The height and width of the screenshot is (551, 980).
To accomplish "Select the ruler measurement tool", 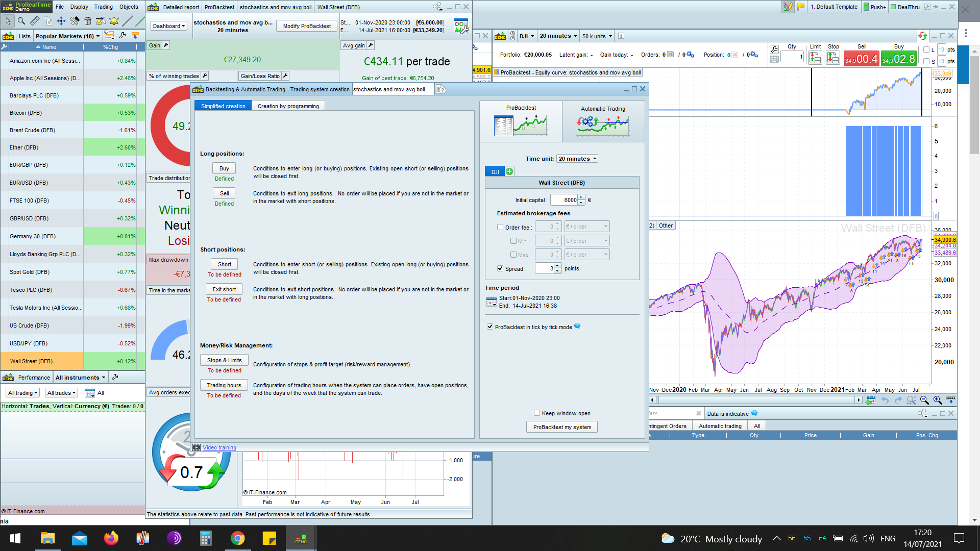I will click(x=35, y=21).
